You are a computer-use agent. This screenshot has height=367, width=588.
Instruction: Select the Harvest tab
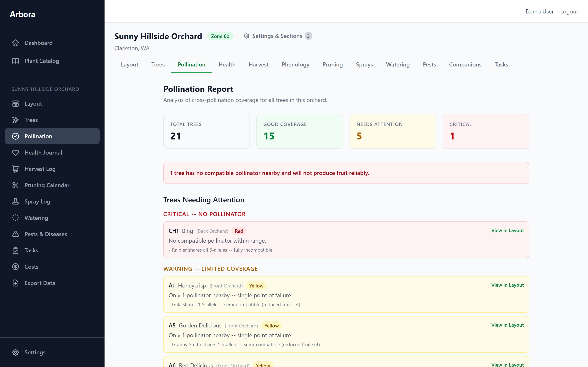(258, 65)
